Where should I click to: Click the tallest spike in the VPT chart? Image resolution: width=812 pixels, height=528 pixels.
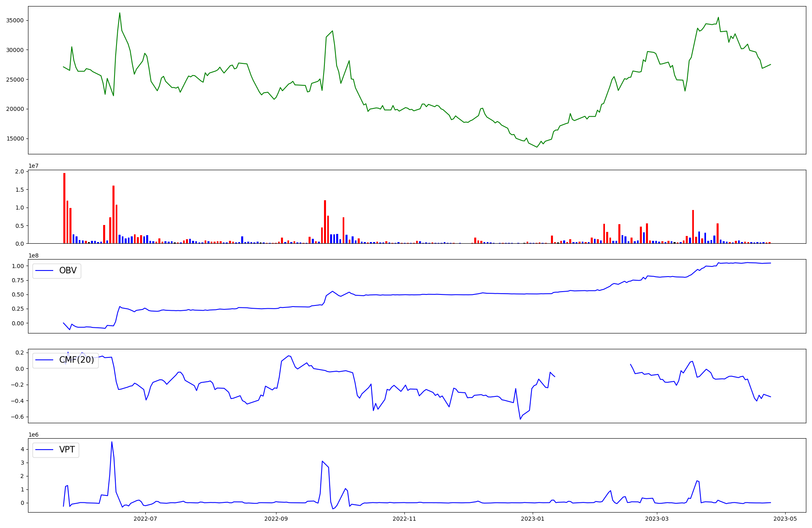click(112, 443)
